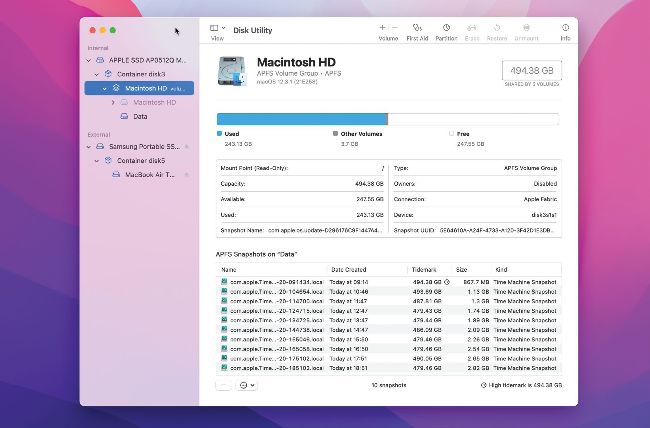Collapse the APPLE SSD tree node
This screenshot has width=650, height=428.
[89, 60]
